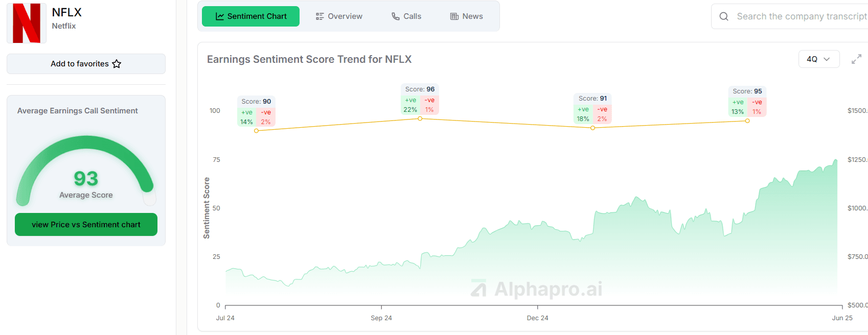This screenshot has height=335, width=868.
Task: Click the list icon on Overview tab
Action: click(320, 16)
